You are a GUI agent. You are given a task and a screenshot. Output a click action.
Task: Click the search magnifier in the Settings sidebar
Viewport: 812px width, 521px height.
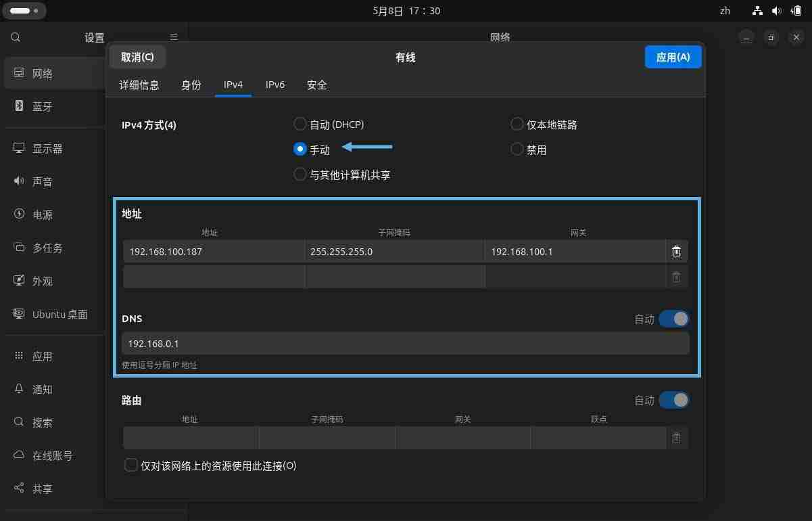click(x=15, y=37)
